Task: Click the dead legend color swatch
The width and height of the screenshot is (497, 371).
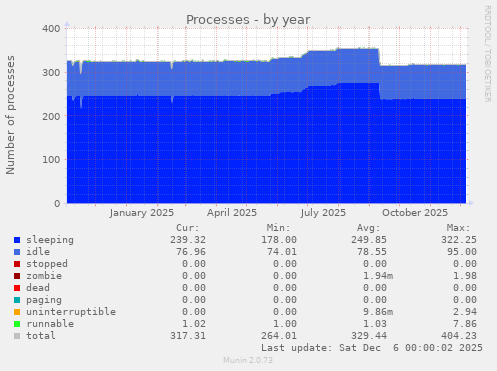Action: (x=17, y=288)
